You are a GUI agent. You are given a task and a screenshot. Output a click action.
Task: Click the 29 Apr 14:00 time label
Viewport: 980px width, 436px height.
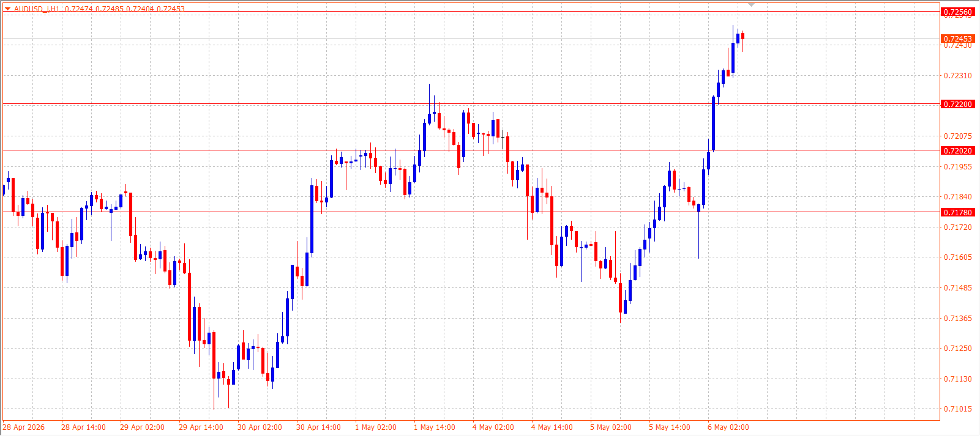point(201,427)
